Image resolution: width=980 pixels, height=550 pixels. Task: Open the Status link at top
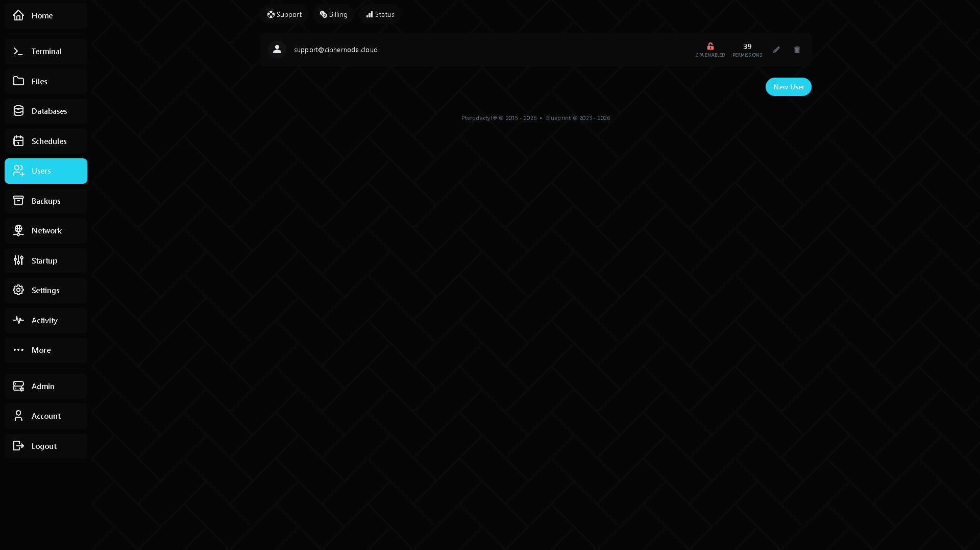pyautogui.click(x=380, y=14)
